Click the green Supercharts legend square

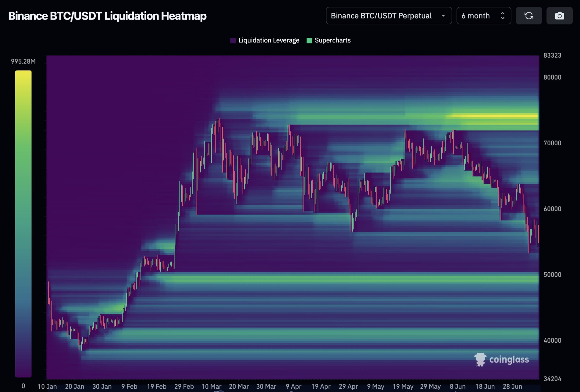(x=309, y=41)
